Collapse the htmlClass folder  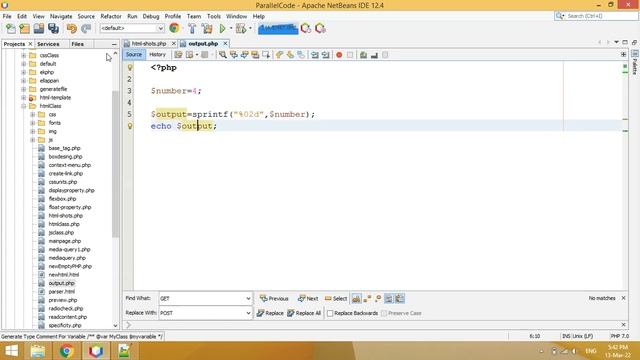[x=24, y=106]
